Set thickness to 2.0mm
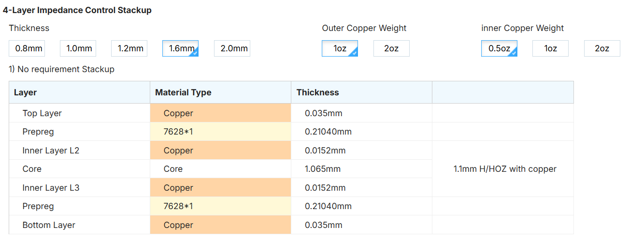644x242 pixels. point(232,48)
